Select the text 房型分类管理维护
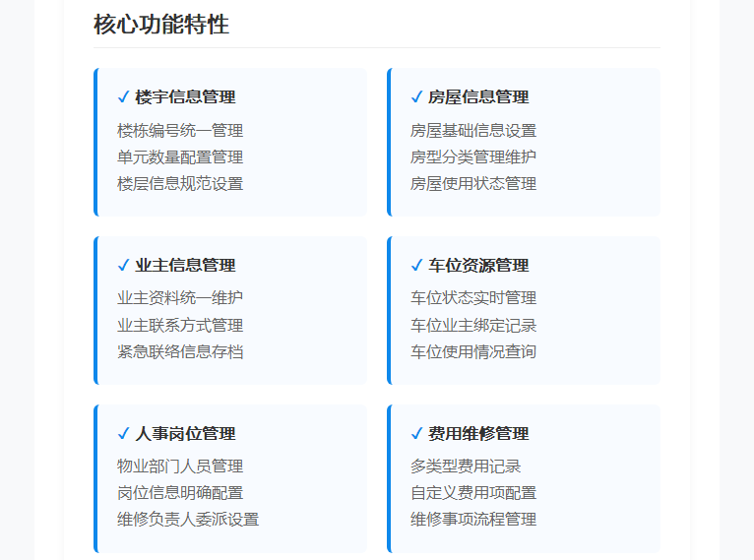Screen dimensions: 754x560 pos(473,157)
